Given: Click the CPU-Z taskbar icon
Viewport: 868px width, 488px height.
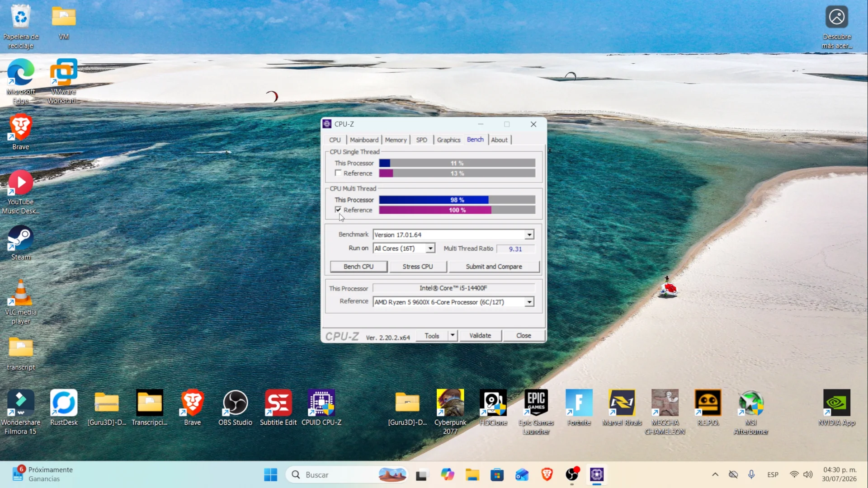Looking at the screenshot, I should click(x=597, y=474).
